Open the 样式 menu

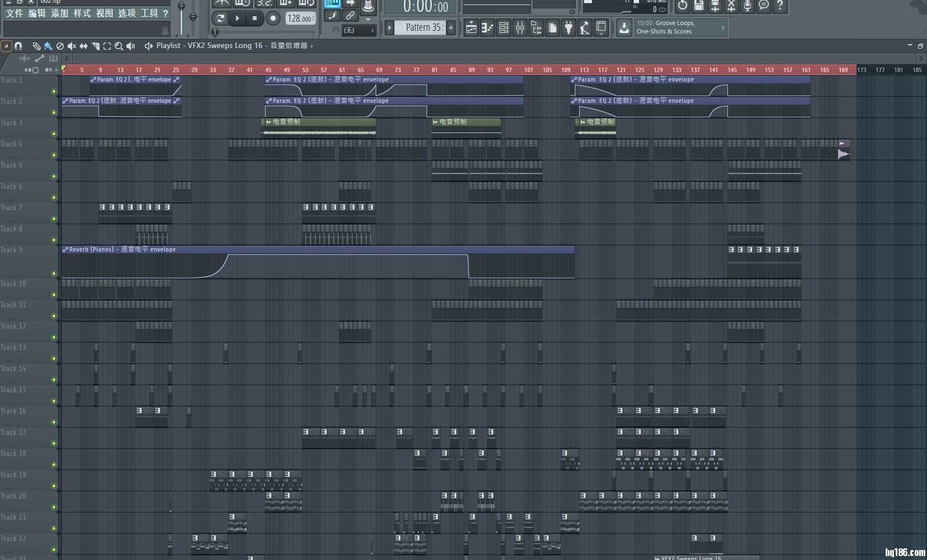click(x=82, y=13)
